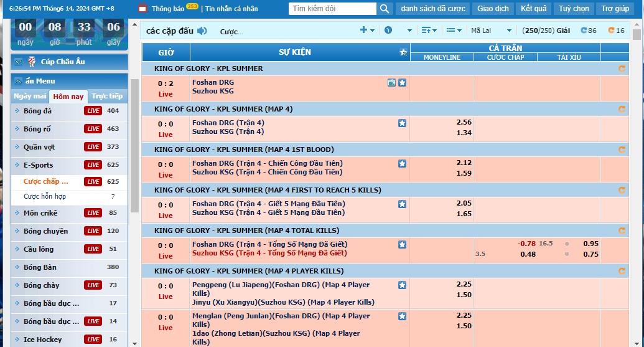This screenshot has height=347, width=644.
Task: Refresh the MAP 4 TOTAL KILLS section
Action: coord(622,231)
